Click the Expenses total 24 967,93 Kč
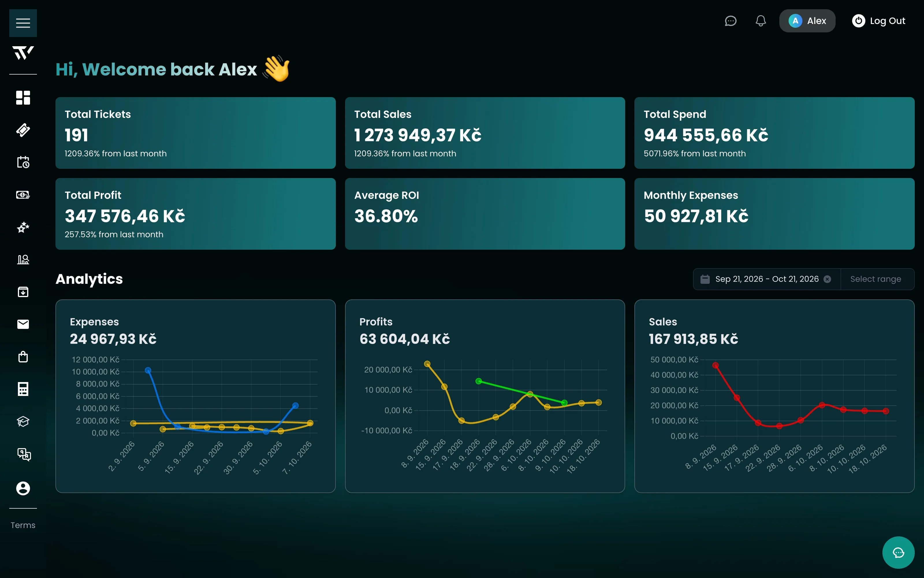The image size is (924, 578). [113, 339]
